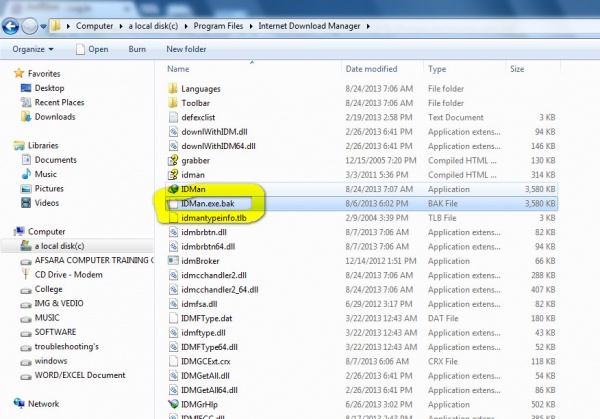
Task: Select idman compiled HTML help icon
Action: tap(173, 174)
